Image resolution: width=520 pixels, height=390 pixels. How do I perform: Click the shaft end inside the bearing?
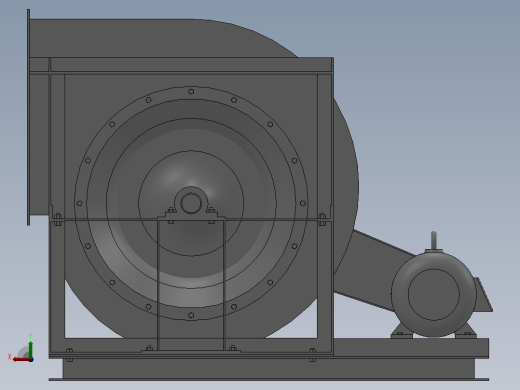point(191,203)
